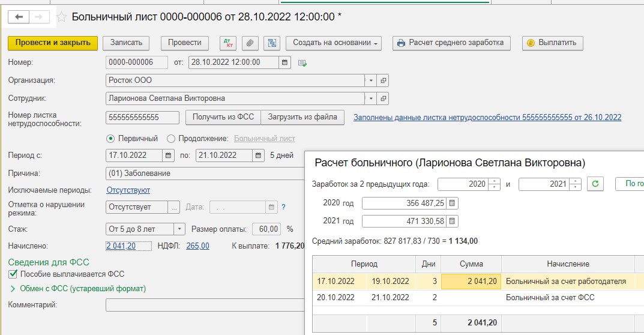Open Сотрудник card with open-form icon
This screenshot has width=644, height=335.
[383, 98]
